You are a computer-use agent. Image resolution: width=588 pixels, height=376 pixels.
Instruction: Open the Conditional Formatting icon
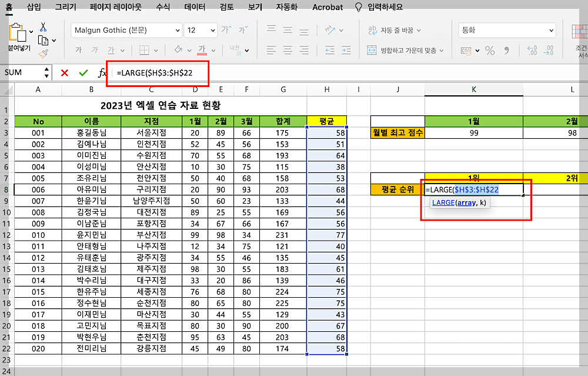pos(580,32)
